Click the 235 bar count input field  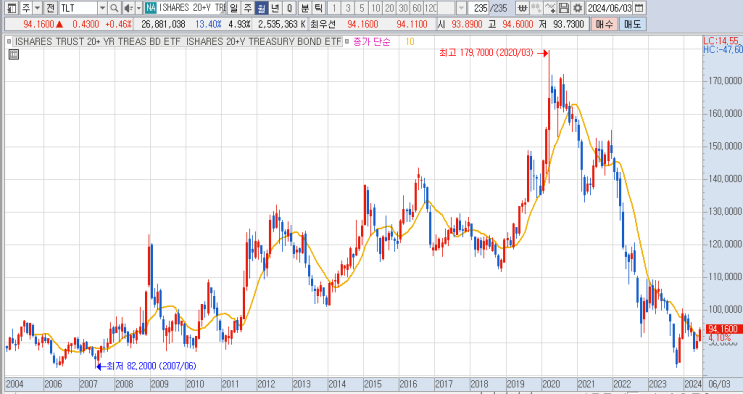click(x=478, y=8)
